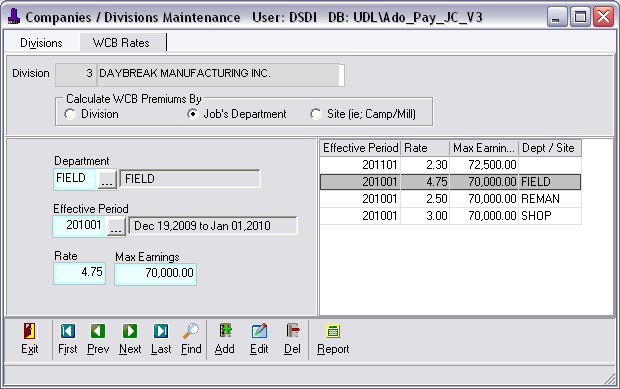Screen dimensions: 620x389
Task: Go to First record icon
Action: tap(68, 331)
